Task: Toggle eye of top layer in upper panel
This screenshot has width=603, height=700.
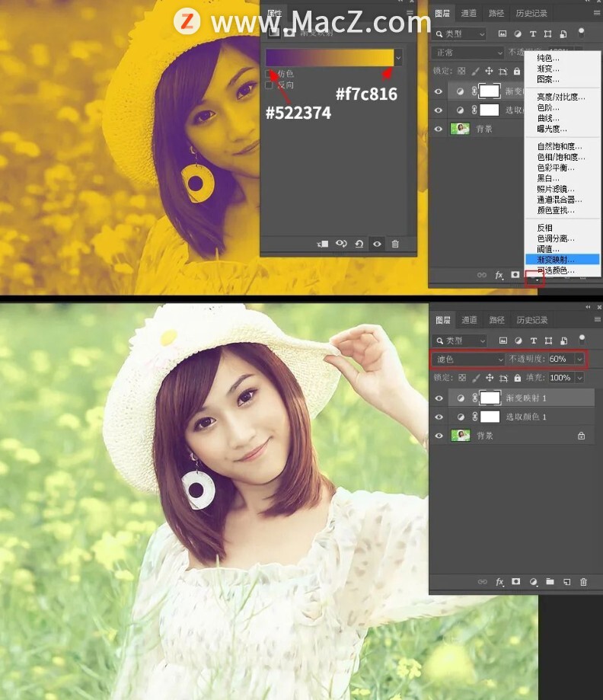Action: pos(439,91)
